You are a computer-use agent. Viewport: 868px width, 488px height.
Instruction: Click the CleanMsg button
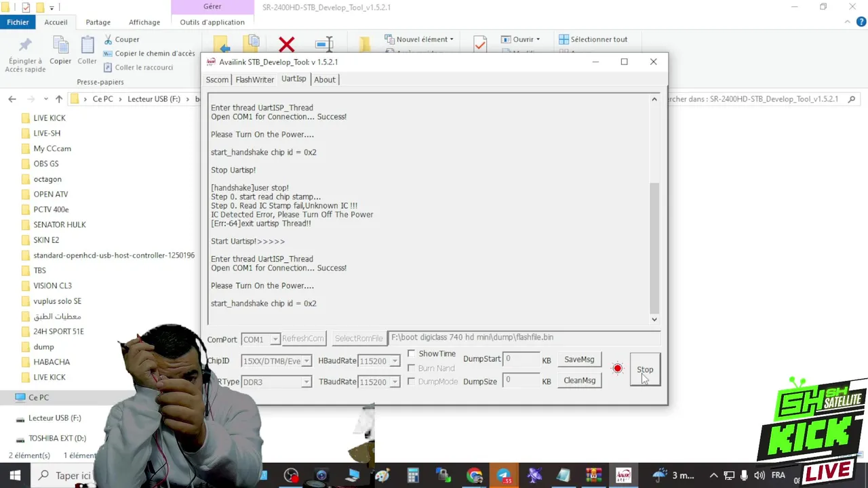579,380
